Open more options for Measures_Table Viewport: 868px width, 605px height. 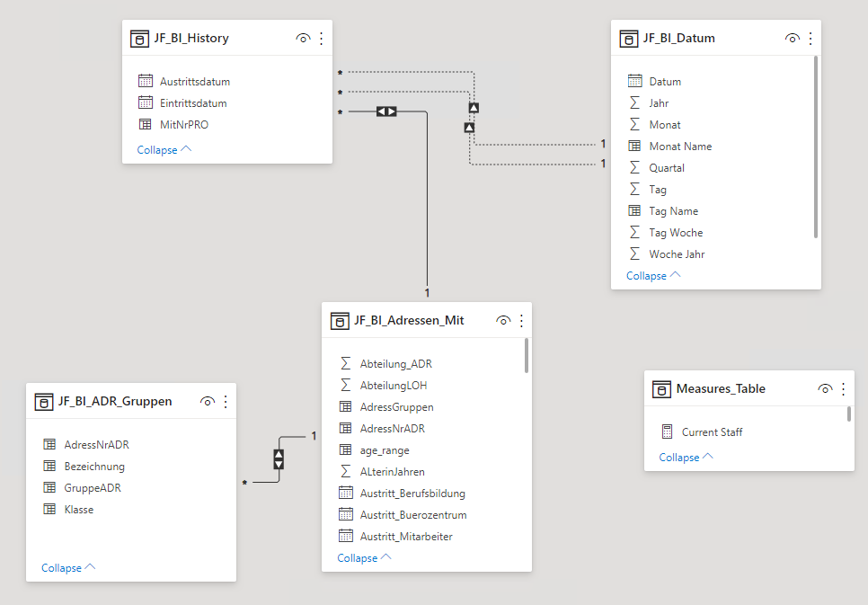[843, 389]
